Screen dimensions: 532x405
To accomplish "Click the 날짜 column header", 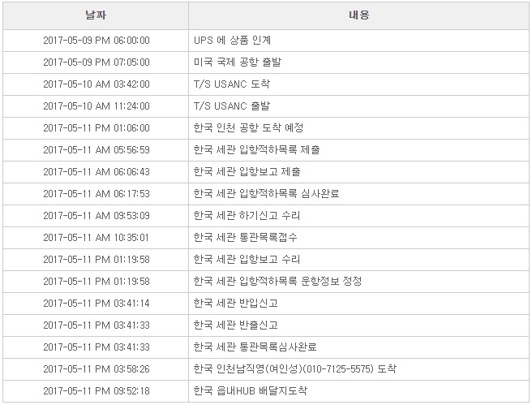I will tap(95, 15).
